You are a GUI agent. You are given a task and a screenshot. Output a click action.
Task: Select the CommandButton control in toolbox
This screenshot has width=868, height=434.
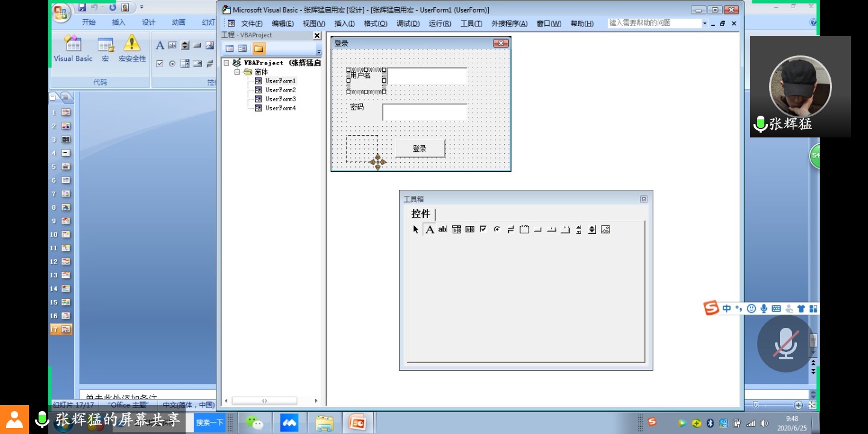538,230
